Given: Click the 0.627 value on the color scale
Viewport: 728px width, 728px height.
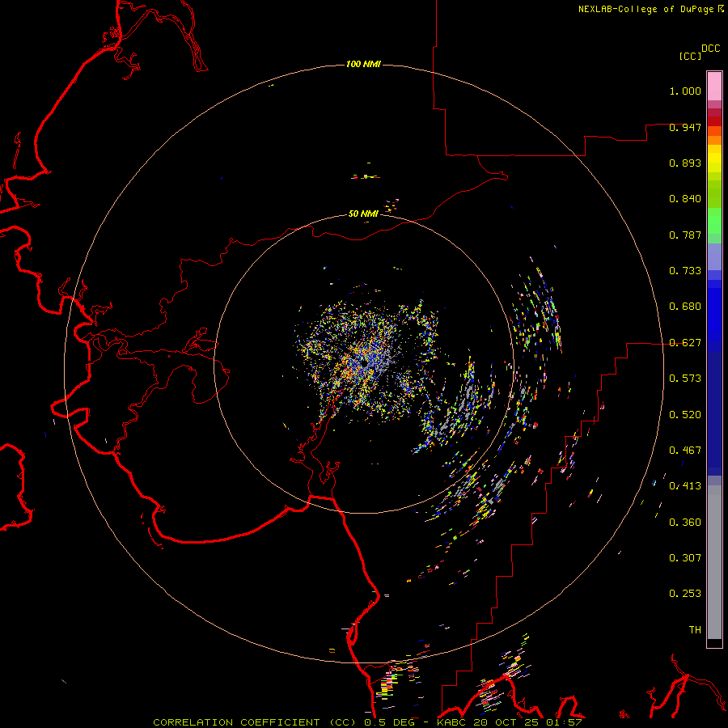Looking at the screenshot, I should coord(685,343).
